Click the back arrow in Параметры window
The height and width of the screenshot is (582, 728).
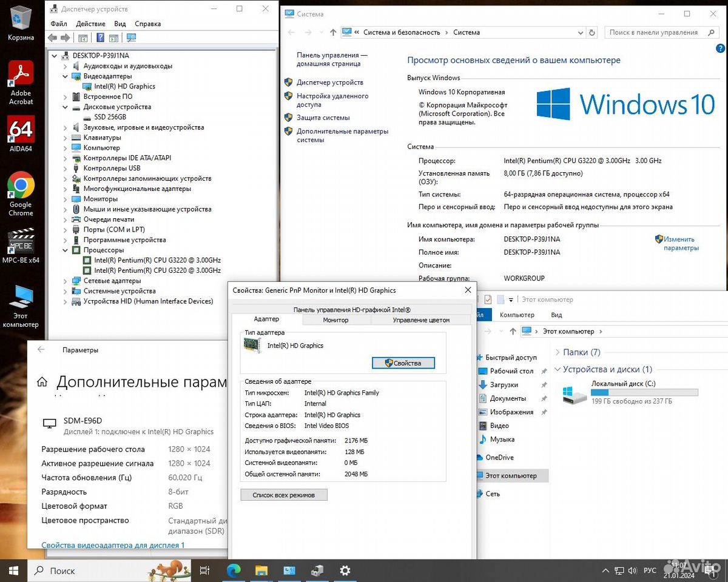(41, 350)
